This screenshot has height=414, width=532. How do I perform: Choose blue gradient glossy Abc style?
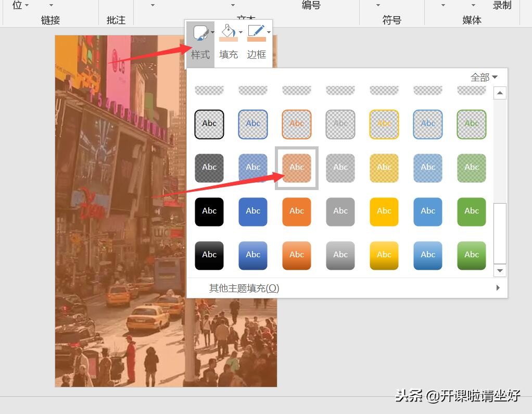point(253,256)
